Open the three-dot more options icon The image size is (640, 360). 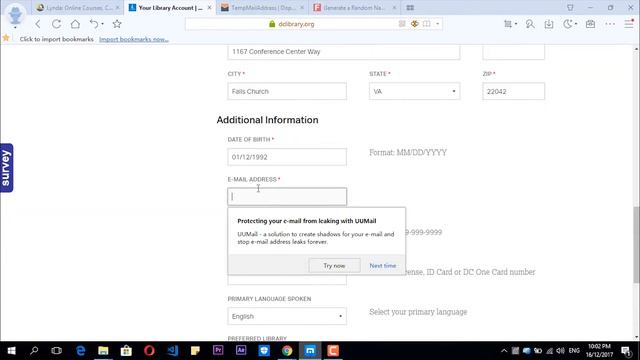[610, 24]
